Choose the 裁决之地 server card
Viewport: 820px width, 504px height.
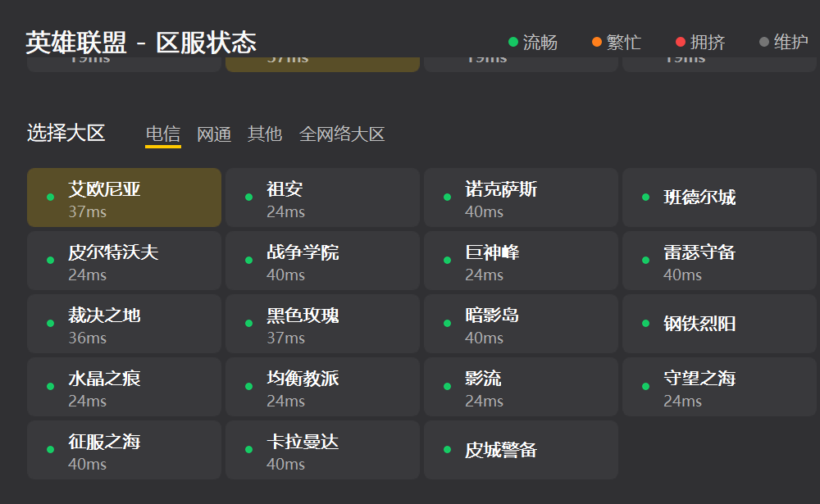pyautogui.click(x=124, y=324)
